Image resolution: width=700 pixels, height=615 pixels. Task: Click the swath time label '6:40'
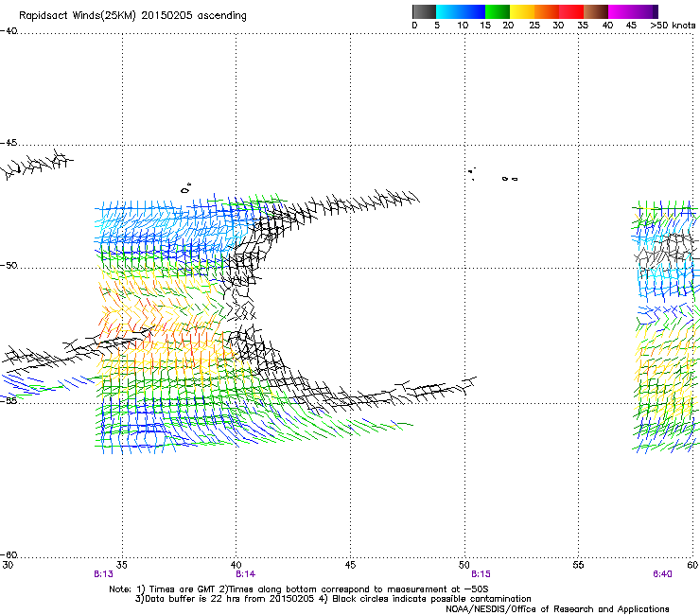[x=662, y=574]
